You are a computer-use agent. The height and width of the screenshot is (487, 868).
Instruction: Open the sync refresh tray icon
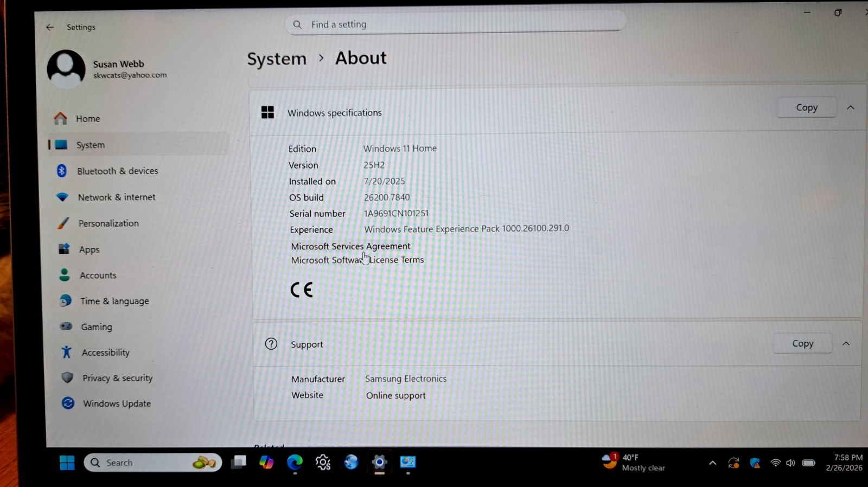click(x=733, y=463)
